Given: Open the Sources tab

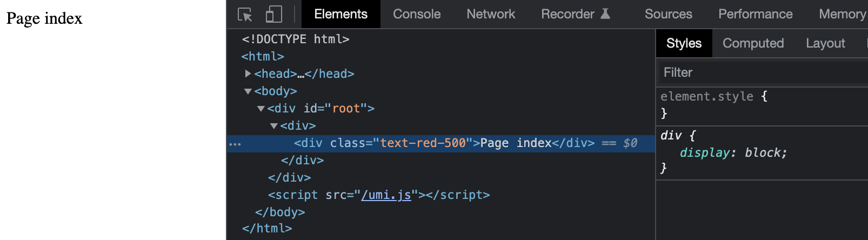Looking at the screenshot, I should click(668, 14).
